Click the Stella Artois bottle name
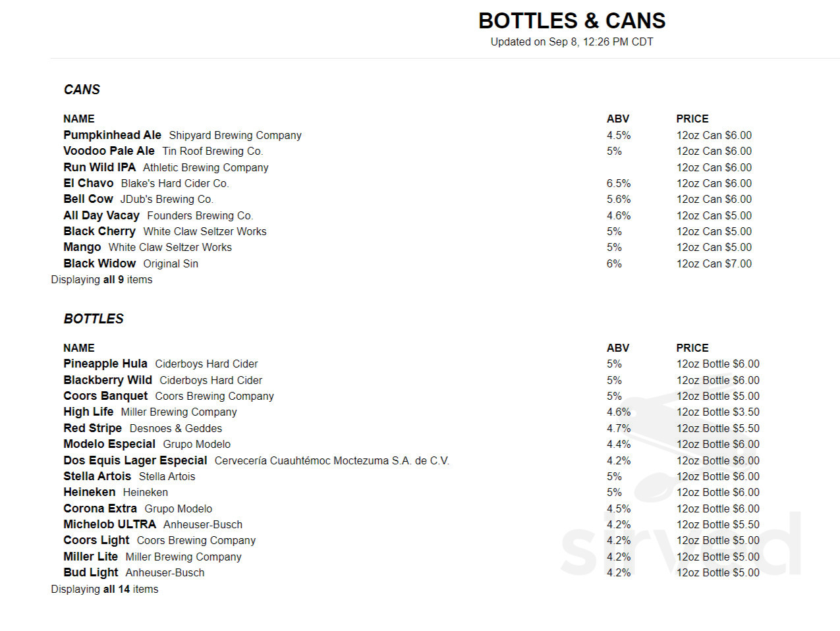The height and width of the screenshot is (631, 840). [x=97, y=476]
